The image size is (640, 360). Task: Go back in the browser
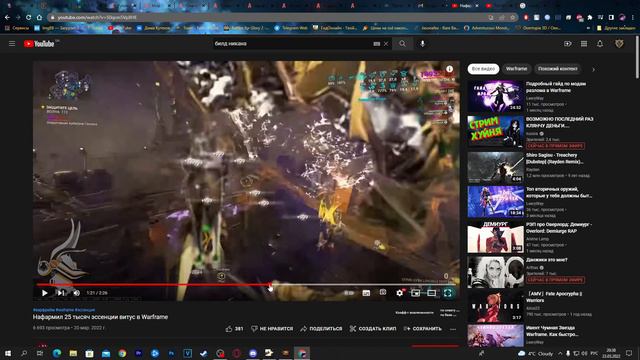(7, 18)
